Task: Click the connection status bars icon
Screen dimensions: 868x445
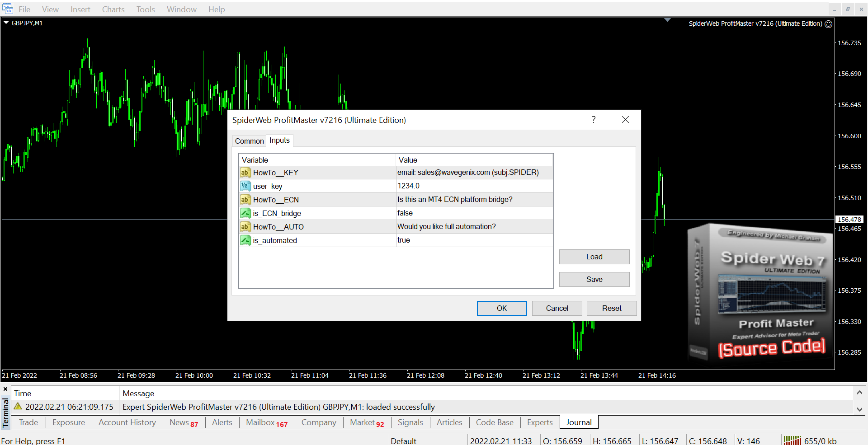Action: coord(792,440)
